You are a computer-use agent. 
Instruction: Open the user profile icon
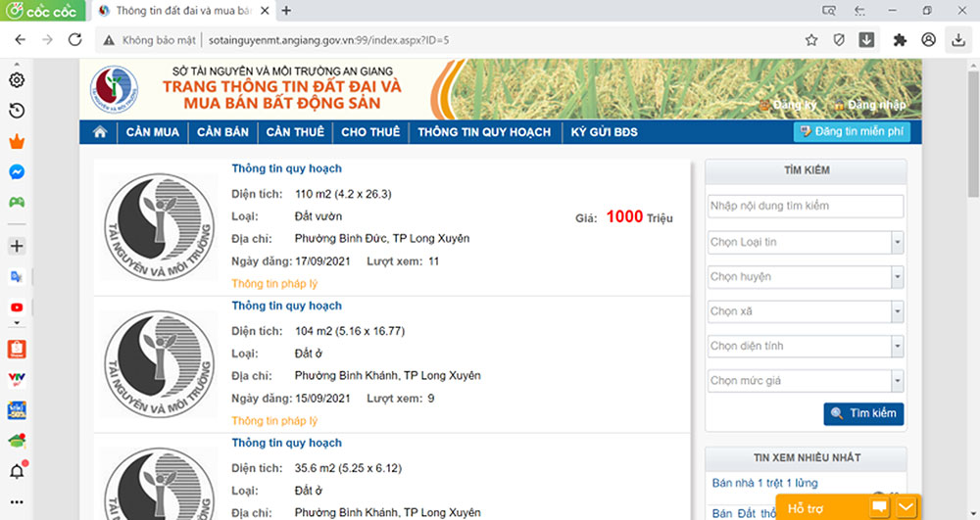929,40
